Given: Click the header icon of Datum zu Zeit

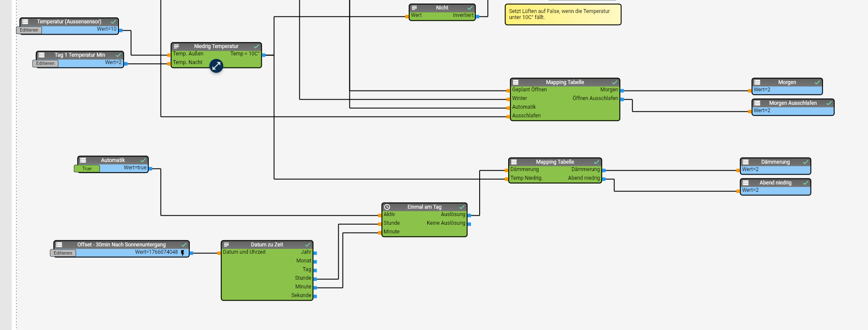Looking at the screenshot, I should click(x=226, y=245).
